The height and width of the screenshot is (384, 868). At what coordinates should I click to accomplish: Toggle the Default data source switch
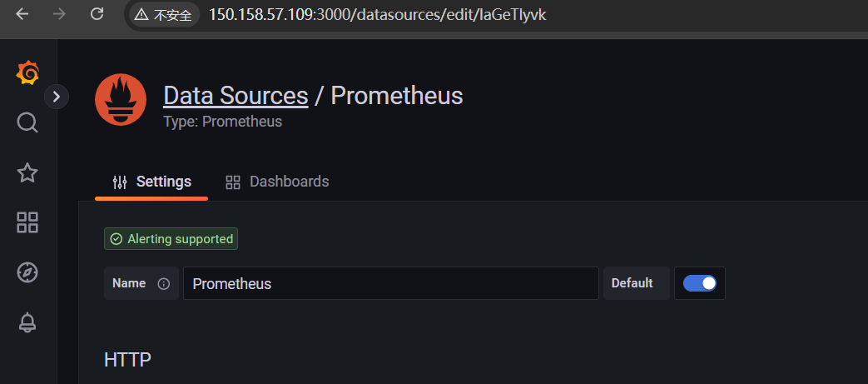(x=699, y=283)
